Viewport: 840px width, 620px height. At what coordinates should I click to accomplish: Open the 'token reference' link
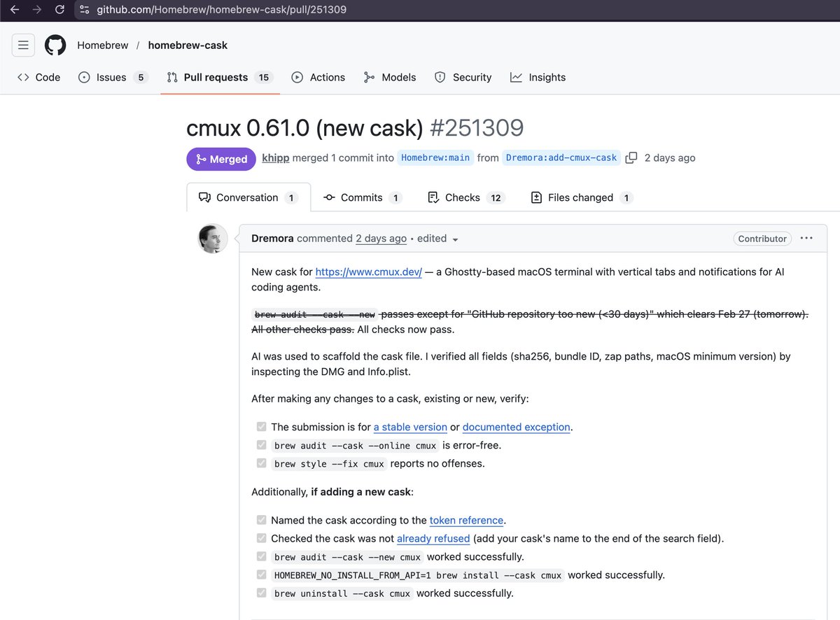pyautogui.click(x=466, y=521)
